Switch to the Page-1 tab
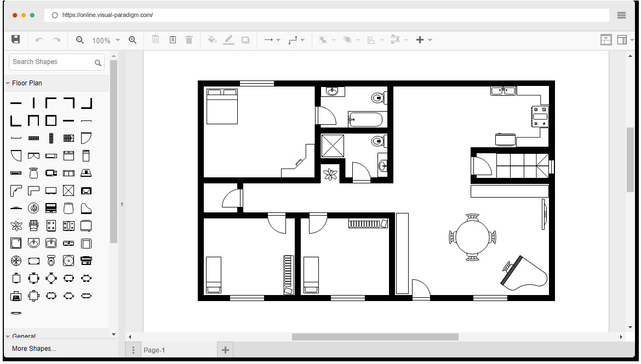641x364 pixels. [x=154, y=350]
